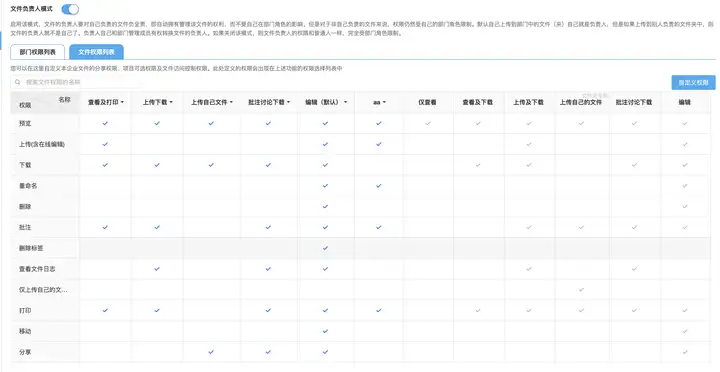Select the 移动 row label
Image resolution: width=720 pixels, height=372 pixels.
(25, 331)
